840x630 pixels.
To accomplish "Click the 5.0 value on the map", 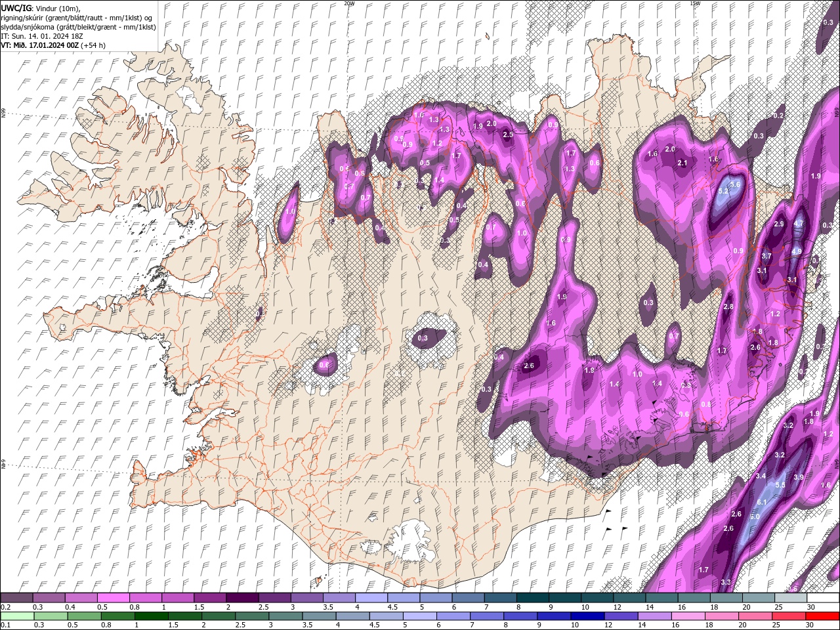I will coord(755,517).
